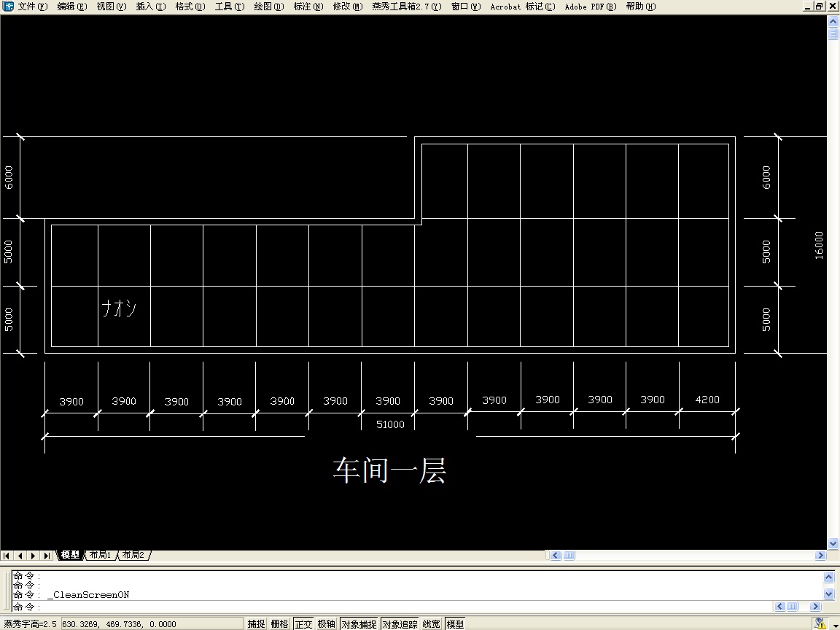Open the 编辑(E) menu
The width and height of the screenshot is (840, 630).
tap(71, 7)
